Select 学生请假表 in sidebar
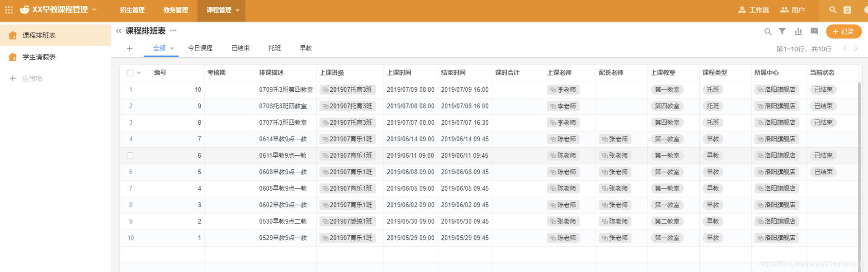The height and width of the screenshot is (272, 868). coord(55,57)
